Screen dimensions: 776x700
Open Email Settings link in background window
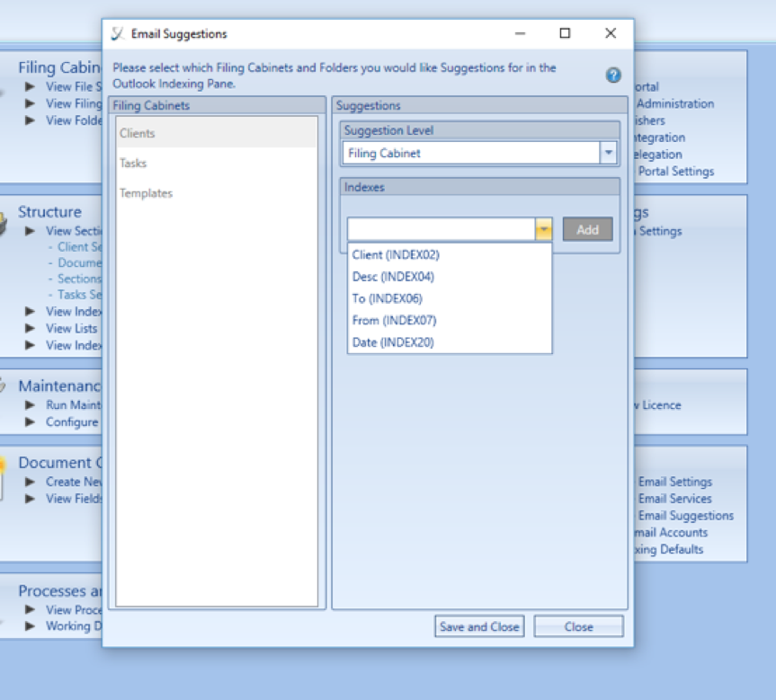(x=675, y=482)
